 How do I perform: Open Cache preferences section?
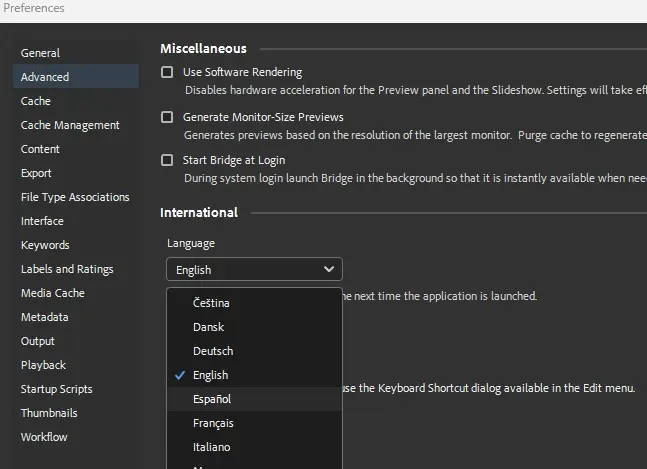click(76, 101)
